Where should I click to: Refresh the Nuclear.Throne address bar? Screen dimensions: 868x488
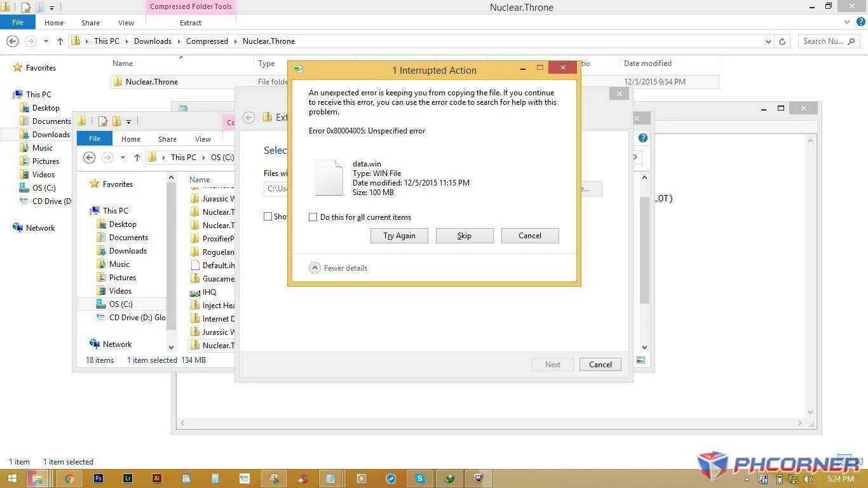(x=782, y=41)
